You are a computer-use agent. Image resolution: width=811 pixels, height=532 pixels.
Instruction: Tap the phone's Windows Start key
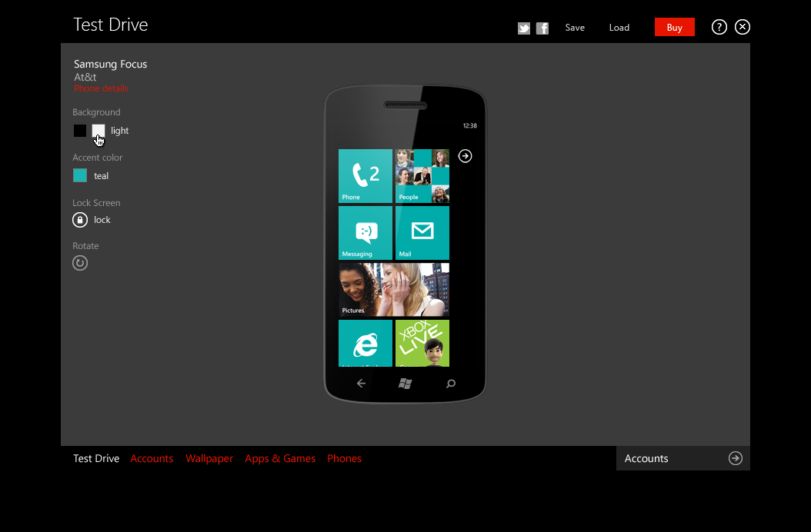click(405, 383)
